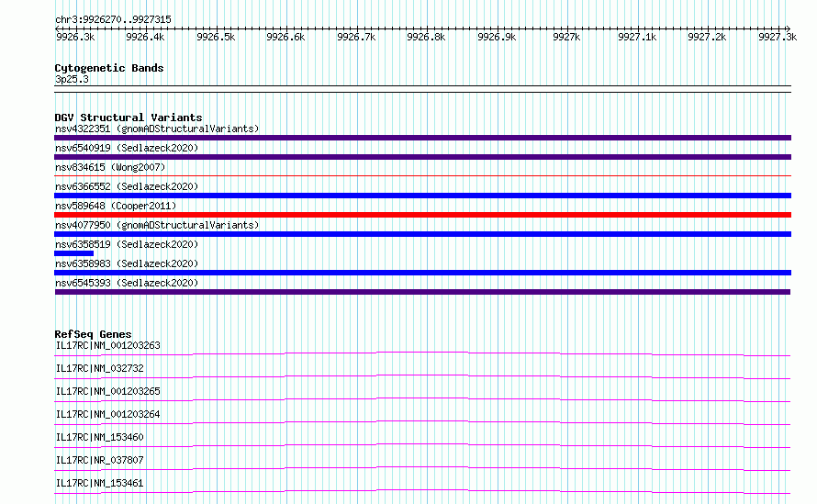Screen dimensions: 817x504
Task: Click the 9926.7k ruler tick label
Action: 356,37
